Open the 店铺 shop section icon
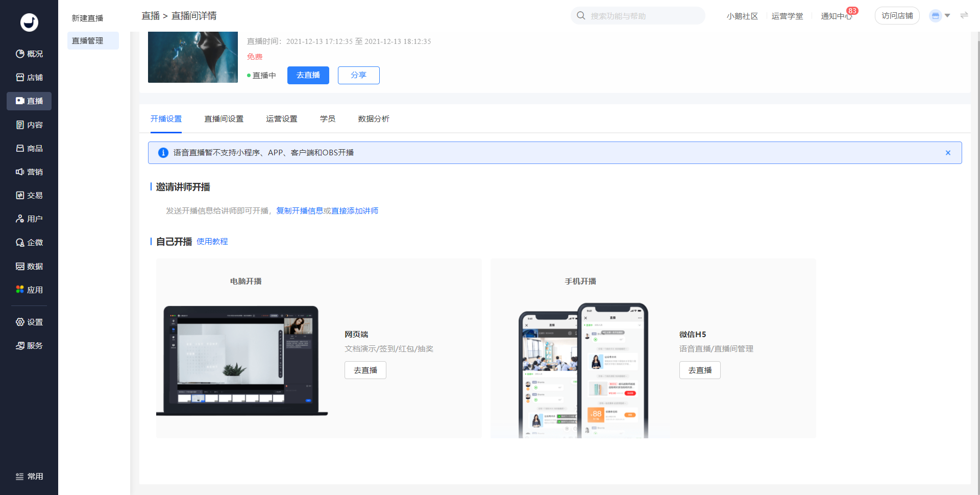980x495 pixels. pos(20,77)
